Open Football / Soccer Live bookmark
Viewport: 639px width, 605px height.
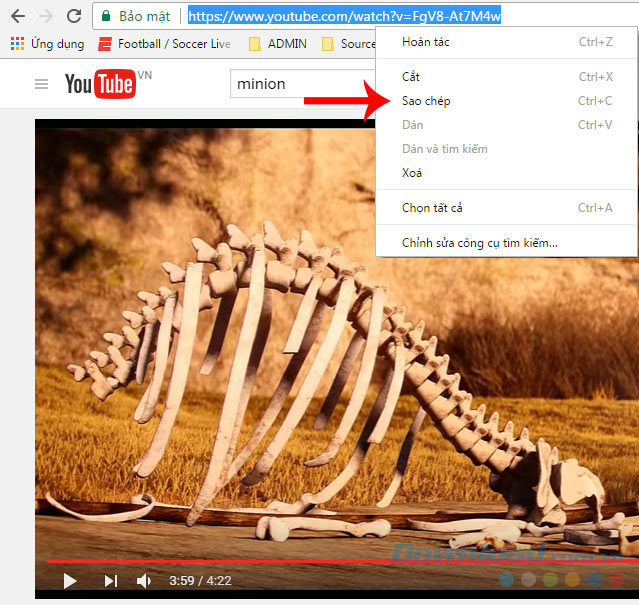(166, 44)
